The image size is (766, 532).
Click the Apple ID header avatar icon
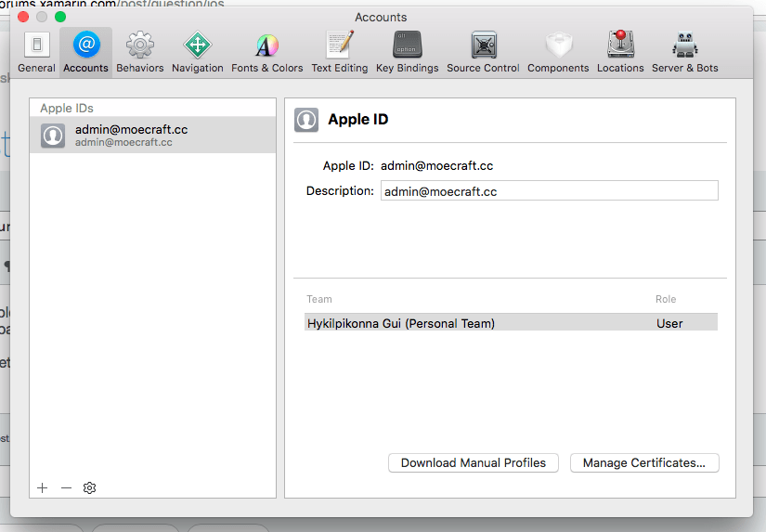(306, 120)
